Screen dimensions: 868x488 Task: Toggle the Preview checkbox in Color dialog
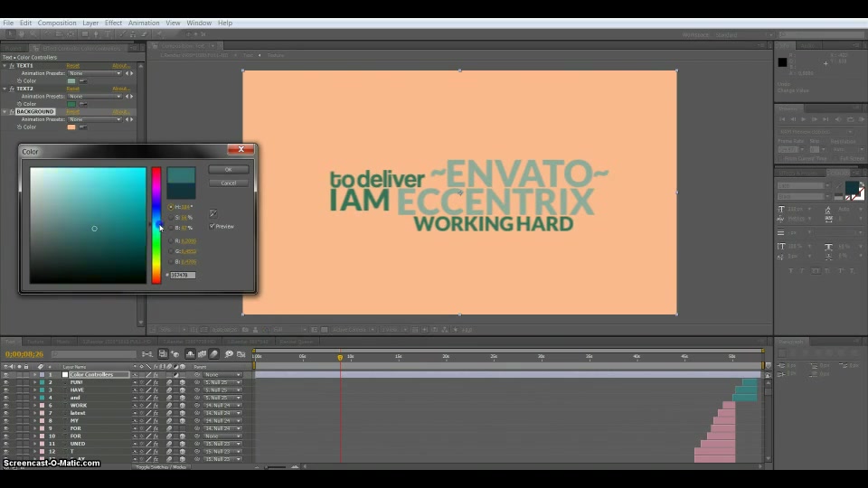[x=212, y=226]
